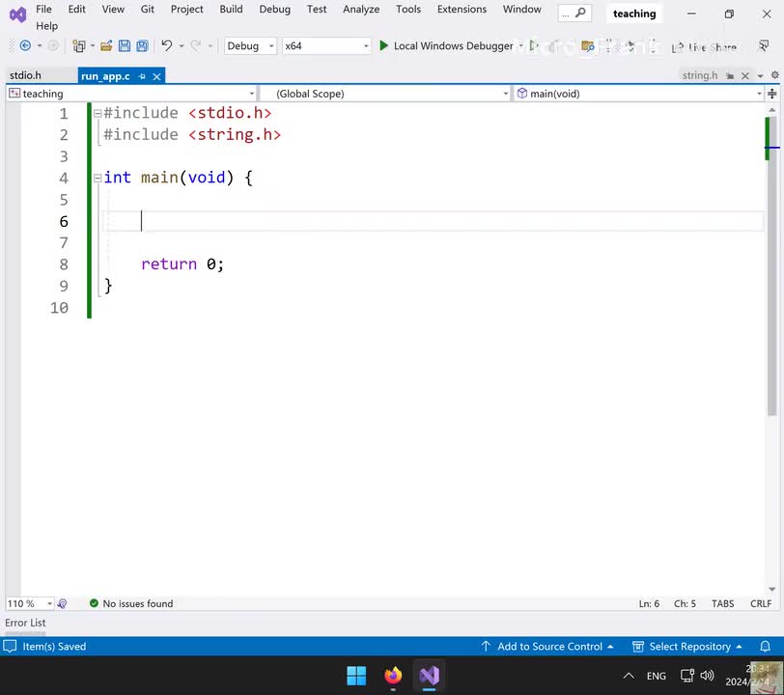Screen dimensions: 784x695
Task: Click the Live Share icon
Action: click(x=677, y=47)
